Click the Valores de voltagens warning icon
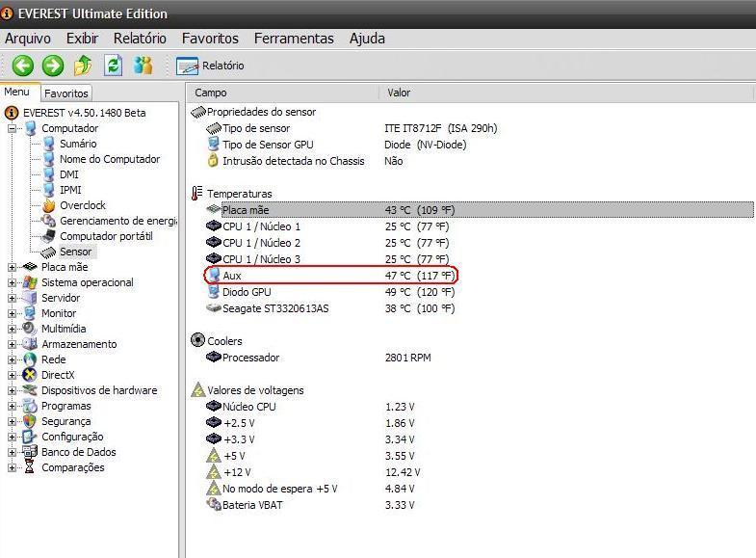756x558 pixels. 198,390
